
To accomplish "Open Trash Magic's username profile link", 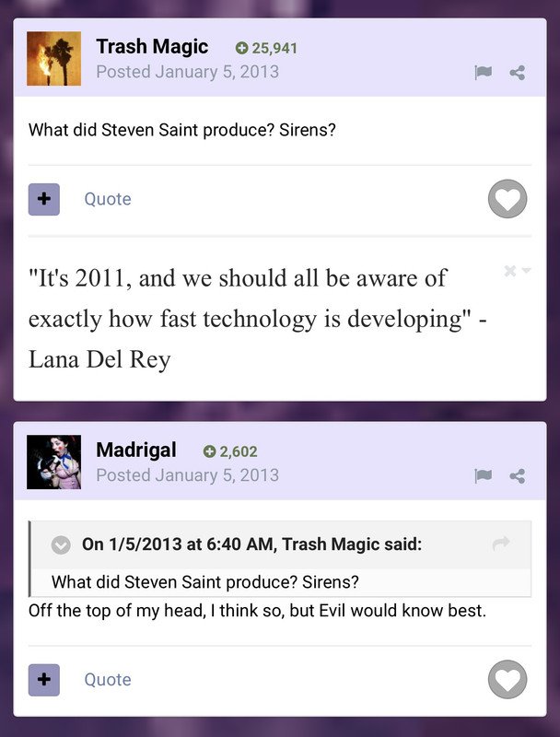I will (152, 47).
